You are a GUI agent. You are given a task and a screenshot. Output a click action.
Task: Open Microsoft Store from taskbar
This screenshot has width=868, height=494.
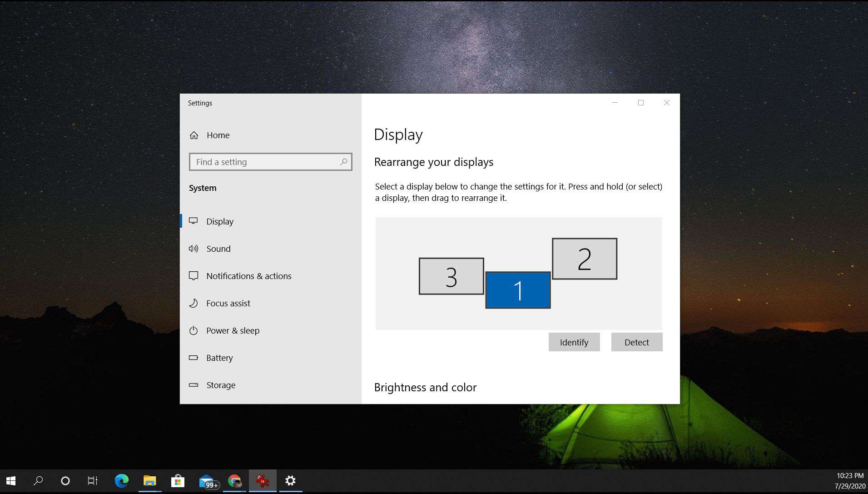click(178, 481)
